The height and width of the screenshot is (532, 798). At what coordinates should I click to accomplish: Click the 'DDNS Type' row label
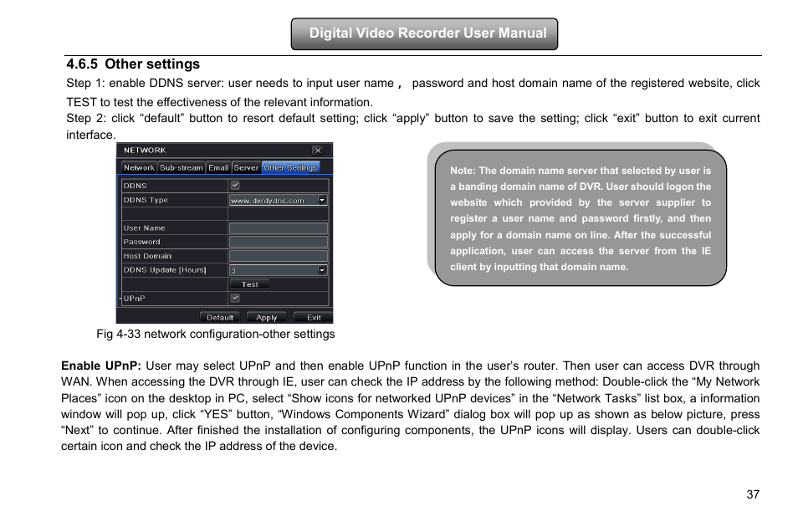146,200
